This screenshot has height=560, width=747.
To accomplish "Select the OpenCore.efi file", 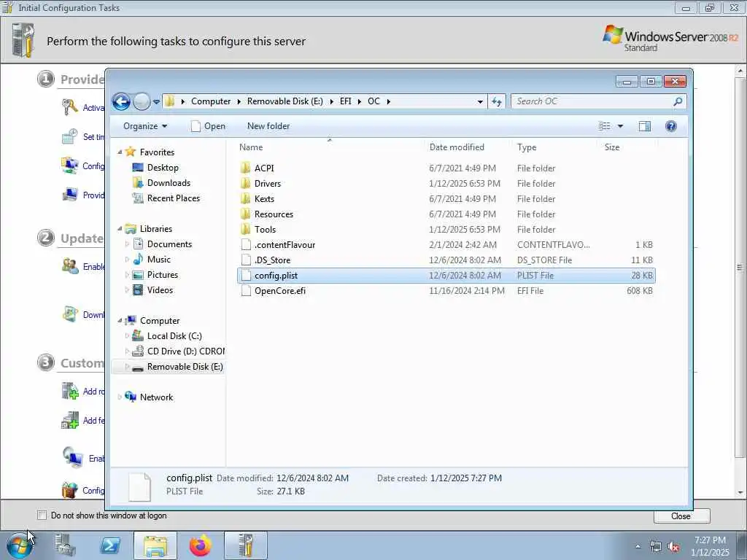I will pyautogui.click(x=446, y=290).
